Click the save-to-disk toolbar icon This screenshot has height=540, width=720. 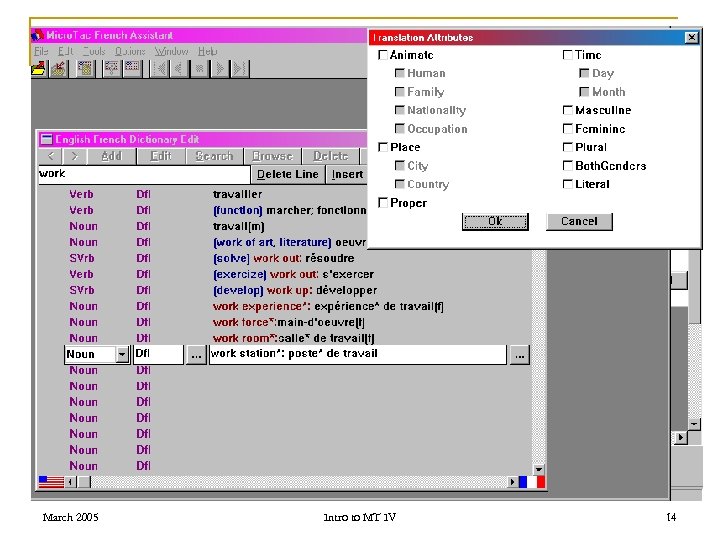(59, 69)
